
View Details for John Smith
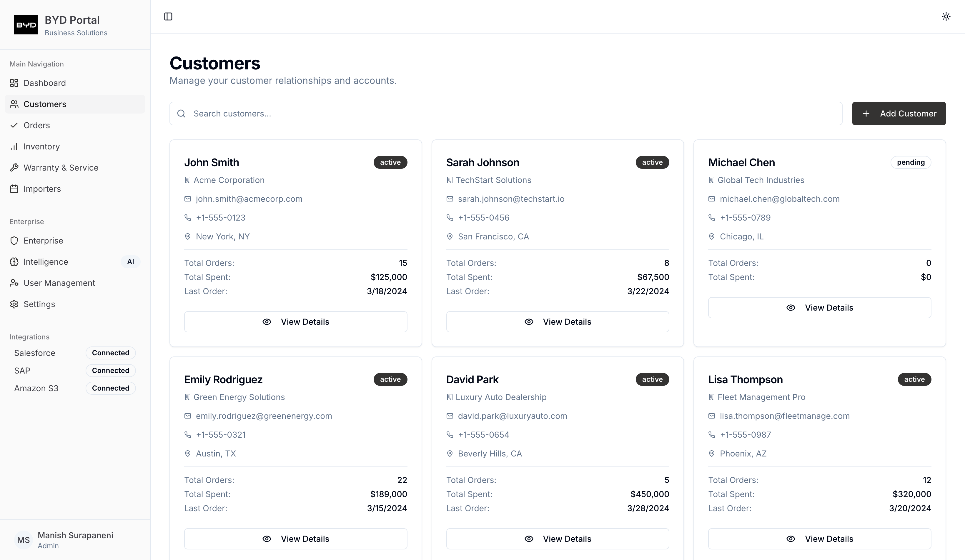(296, 321)
